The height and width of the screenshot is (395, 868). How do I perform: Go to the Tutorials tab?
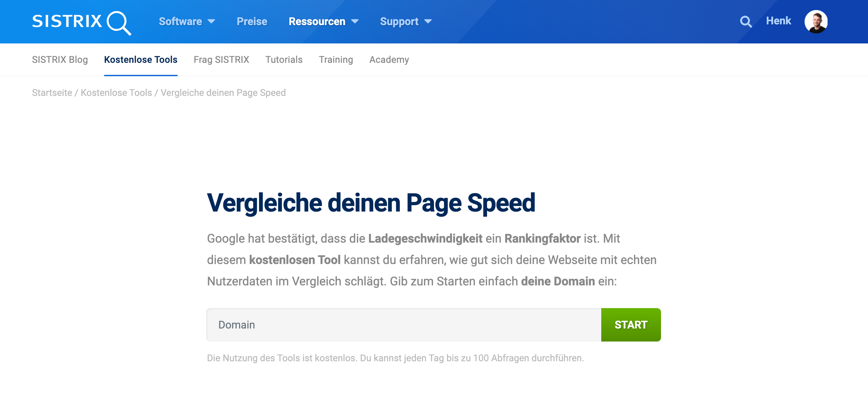[284, 60]
